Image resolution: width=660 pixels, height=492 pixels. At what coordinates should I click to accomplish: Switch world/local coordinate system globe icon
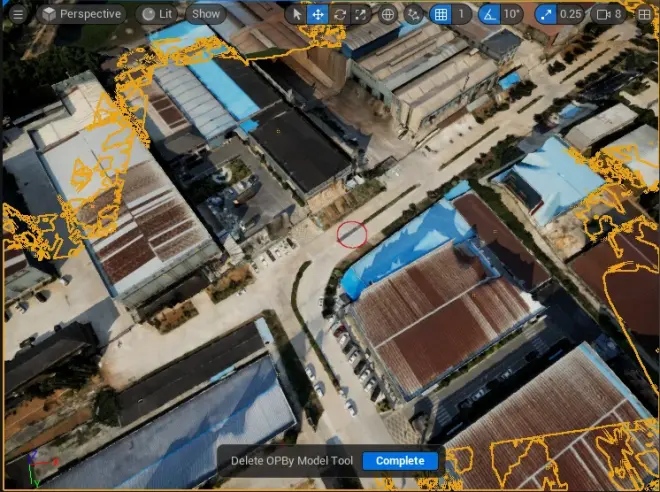(x=387, y=15)
